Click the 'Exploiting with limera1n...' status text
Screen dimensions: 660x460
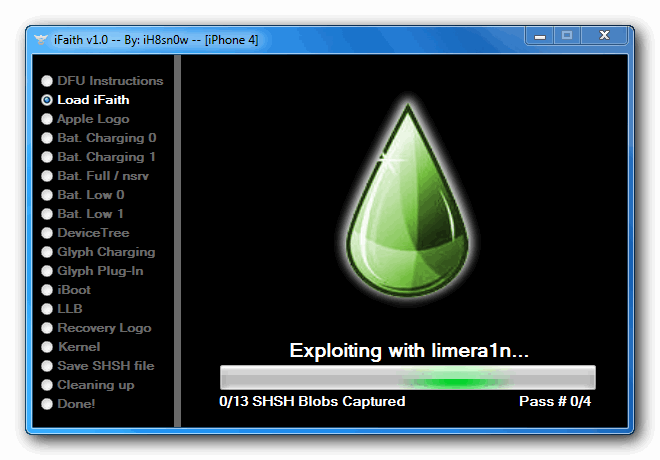(x=409, y=351)
